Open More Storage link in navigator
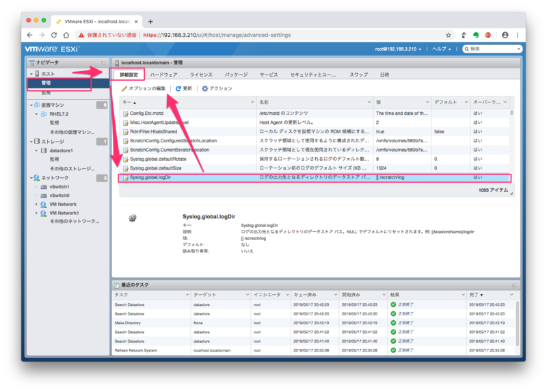The height and width of the screenshot is (392, 547). tap(72, 168)
